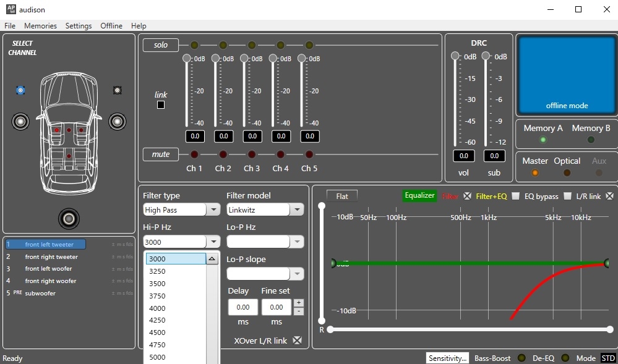The height and width of the screenshot is (364, 618).
Task: Open the Memories menu
Action: pyautogui.click(x=40, y=26)
